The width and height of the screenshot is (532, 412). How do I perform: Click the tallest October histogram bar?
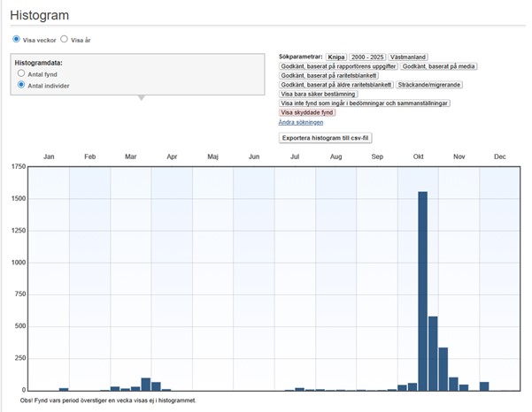point(422,290)
